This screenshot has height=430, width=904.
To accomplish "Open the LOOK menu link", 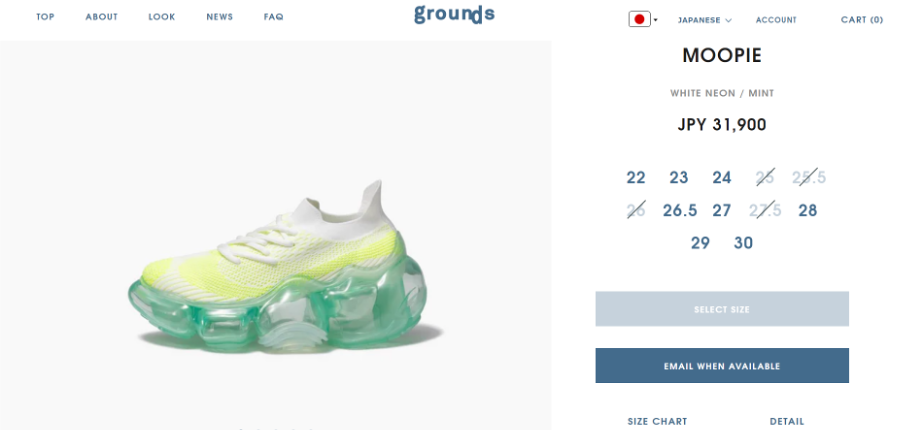I will pos(162,17).
